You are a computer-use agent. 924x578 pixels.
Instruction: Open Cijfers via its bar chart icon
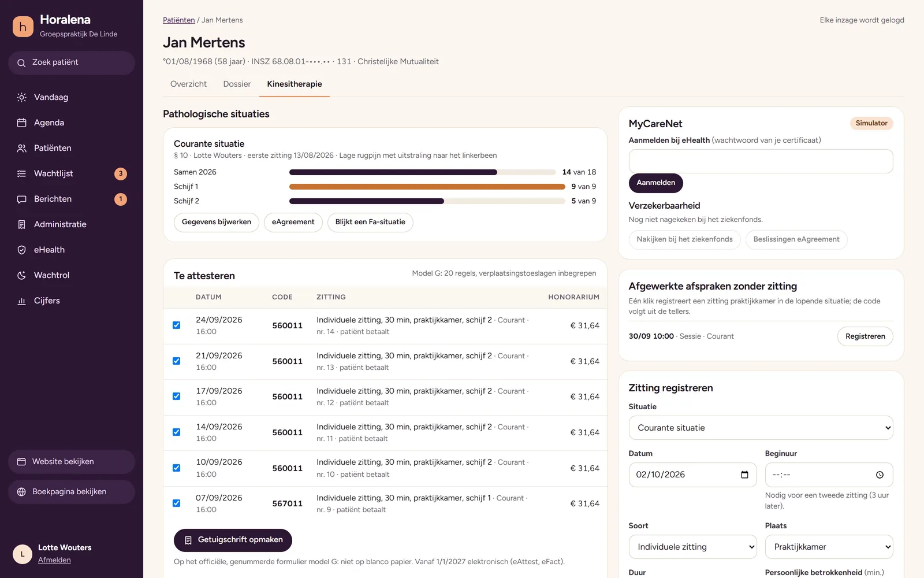pos(21,301)
